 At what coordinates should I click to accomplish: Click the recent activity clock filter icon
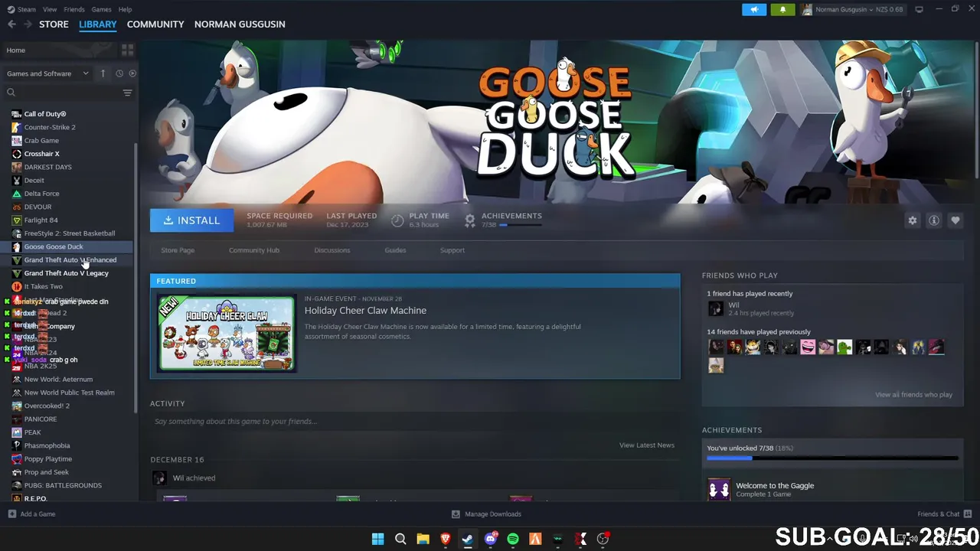click(119, 73)
